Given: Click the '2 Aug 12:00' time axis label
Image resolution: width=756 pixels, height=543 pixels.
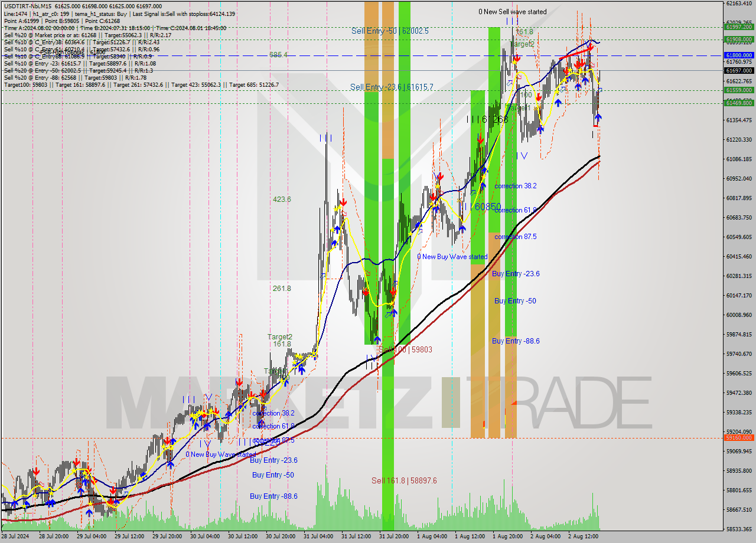Looking at the screenshot, I should tap(582, 537).
